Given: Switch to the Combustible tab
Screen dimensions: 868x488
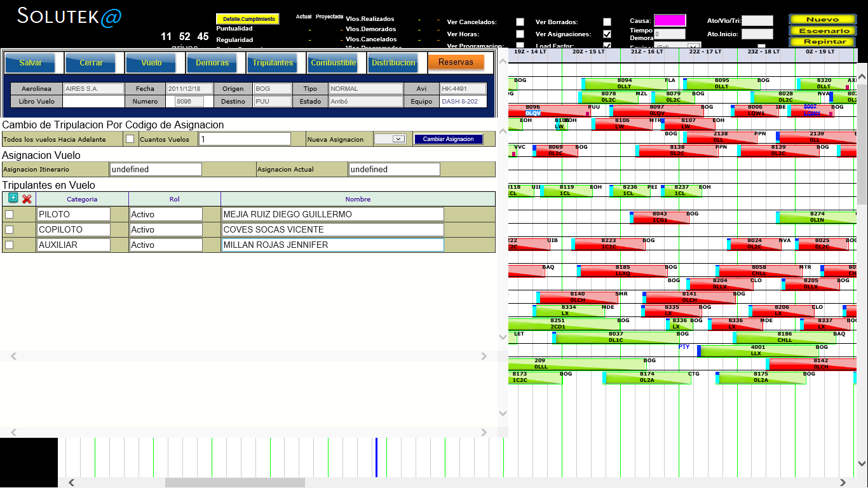Looking at the screenshot, I should click(x=333, y=63).
